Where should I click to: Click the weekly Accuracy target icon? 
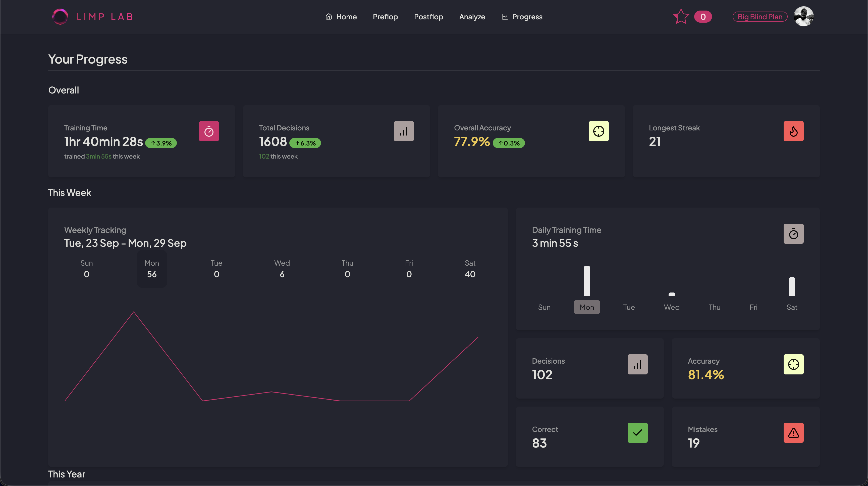click(x=793, y=364)
